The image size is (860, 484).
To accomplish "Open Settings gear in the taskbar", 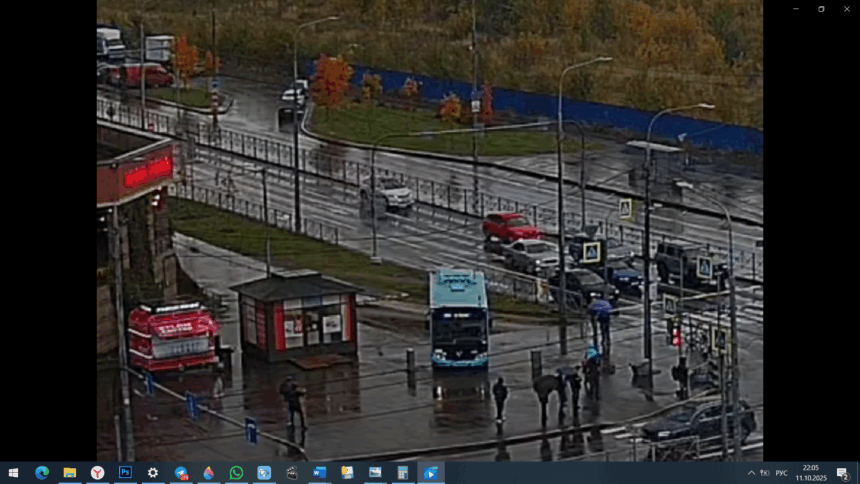I will pos(153,473).
